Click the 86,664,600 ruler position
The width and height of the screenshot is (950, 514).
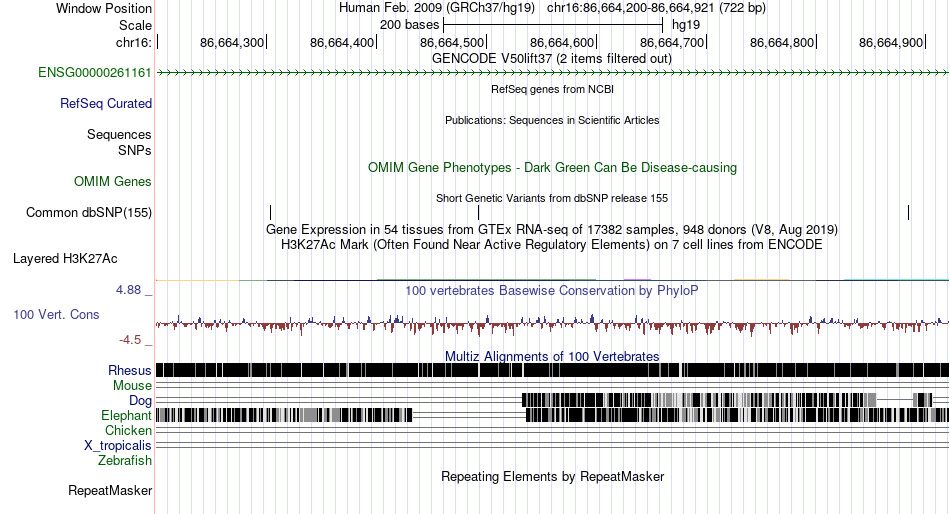pos(562,42)
